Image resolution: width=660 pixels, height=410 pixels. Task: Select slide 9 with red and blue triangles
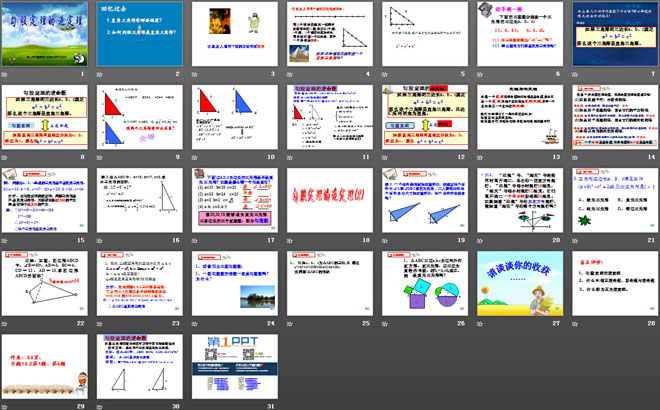[142, 118]
